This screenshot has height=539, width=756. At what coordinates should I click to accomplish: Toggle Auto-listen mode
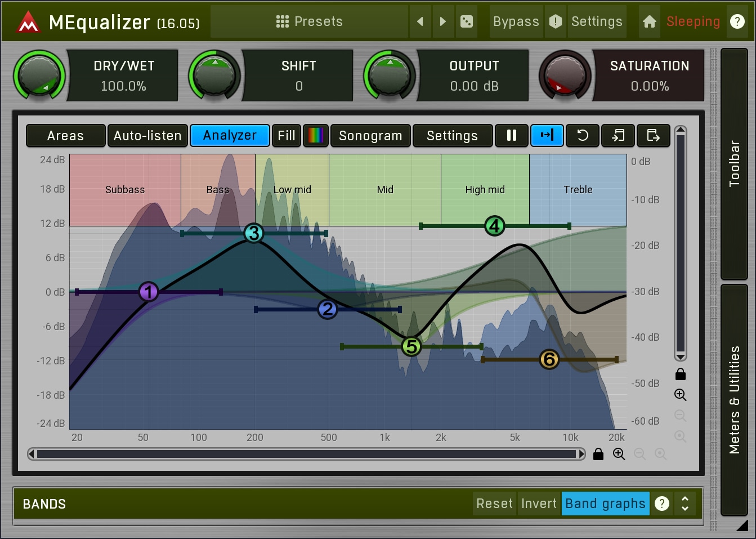(147, 136)
